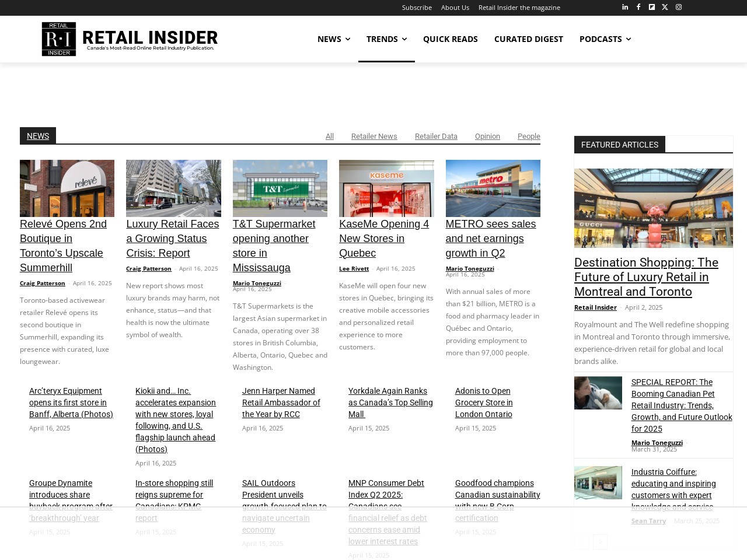Click Subscribe in the top bar
The width and height of the screenshot is (747, 560).
[417, 8]
